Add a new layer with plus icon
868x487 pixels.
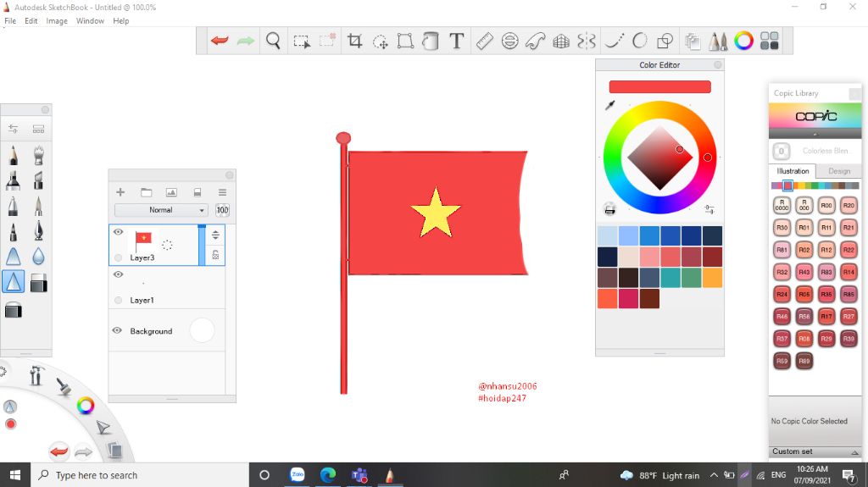click(120, 192)
